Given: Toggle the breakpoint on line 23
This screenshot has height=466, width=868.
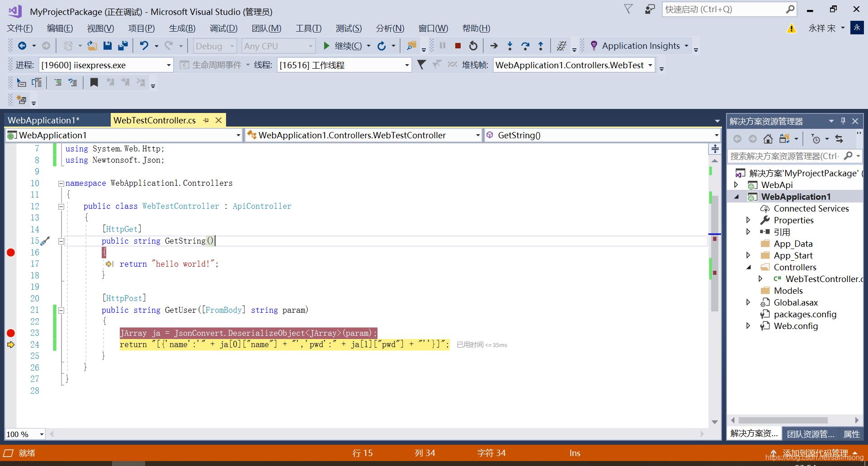Looking at the screenshot, I should (10, 333).
